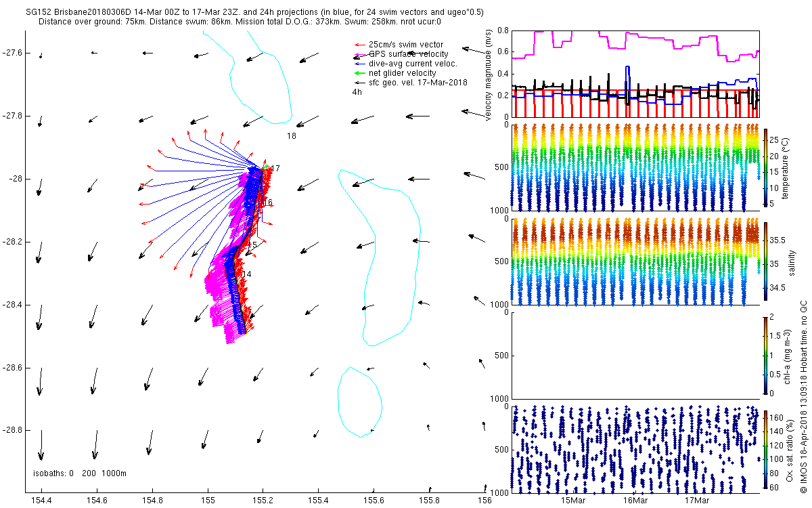Click the '500' depth tick of temperature panel
Viewport: 812px width, 508px height.
[x=501, y=168]
